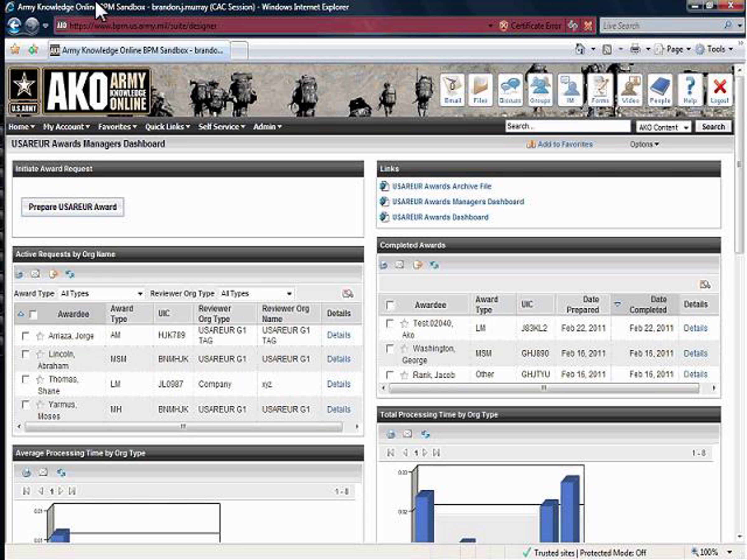The image size is (747, 560).
Task: Open the AKO Email icon
Action: click(452, 89)
